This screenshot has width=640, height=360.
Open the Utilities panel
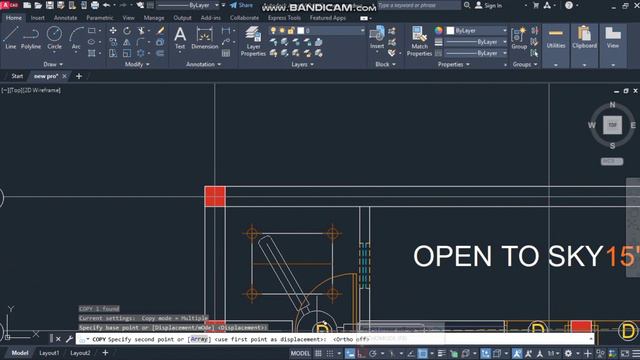[x=556, y=45]
